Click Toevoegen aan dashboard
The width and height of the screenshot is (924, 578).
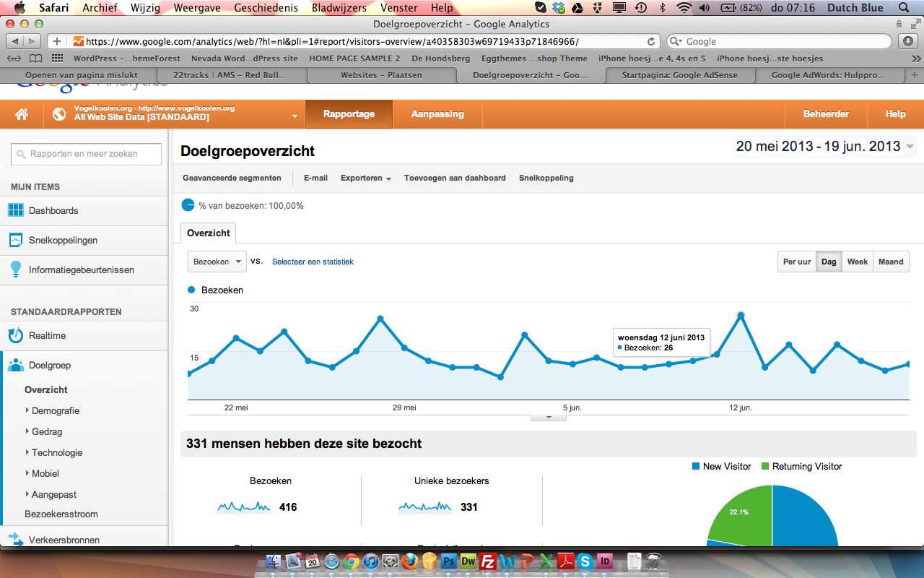click(x=455, y=178)
